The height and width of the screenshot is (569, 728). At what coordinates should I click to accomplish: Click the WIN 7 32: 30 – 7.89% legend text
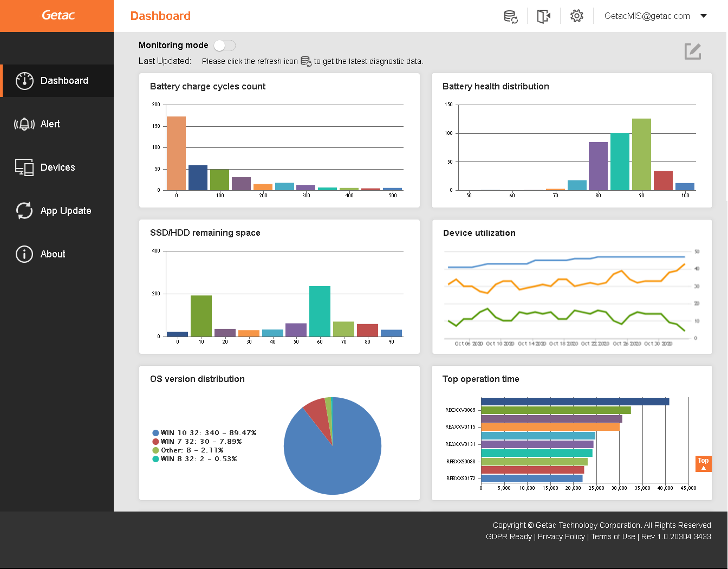click(x=201, y=442)
